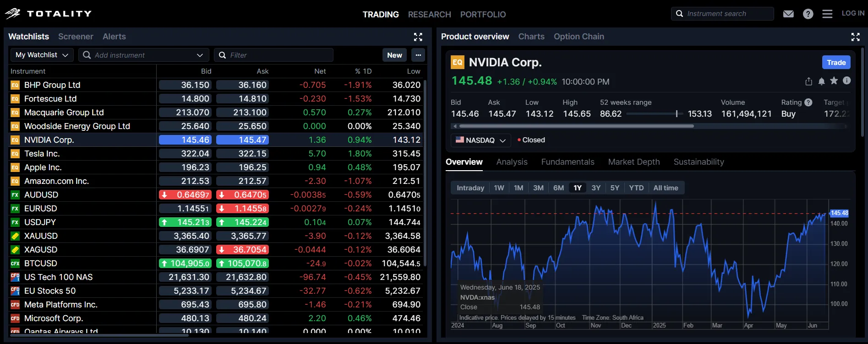Sort by the % 1D column header
The width and height of the screenshot is (868, 344).
point(363,71)
